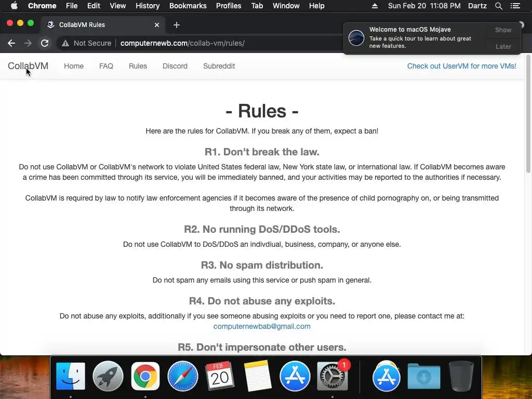Image resolution: width=532 pixels, height=399 pixels.
Task: Click the '- Rules -' page heading
Action: (x=262, y=111)
